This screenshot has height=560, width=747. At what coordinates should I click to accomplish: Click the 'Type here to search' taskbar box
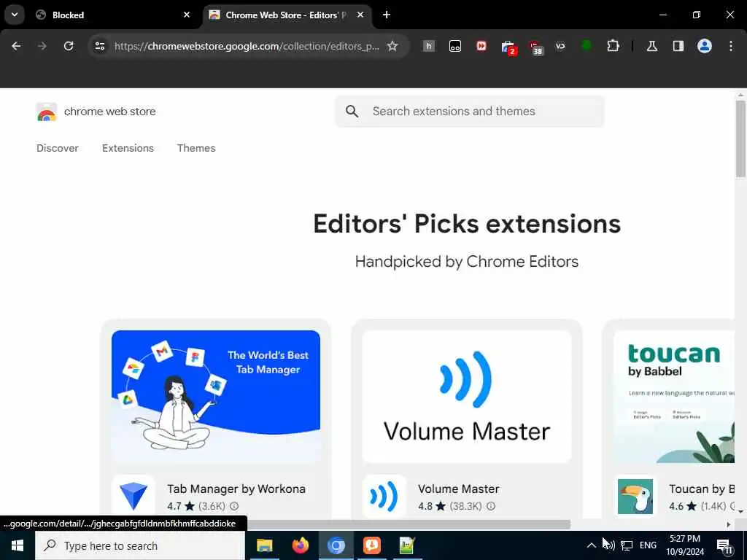click(140, 545)
